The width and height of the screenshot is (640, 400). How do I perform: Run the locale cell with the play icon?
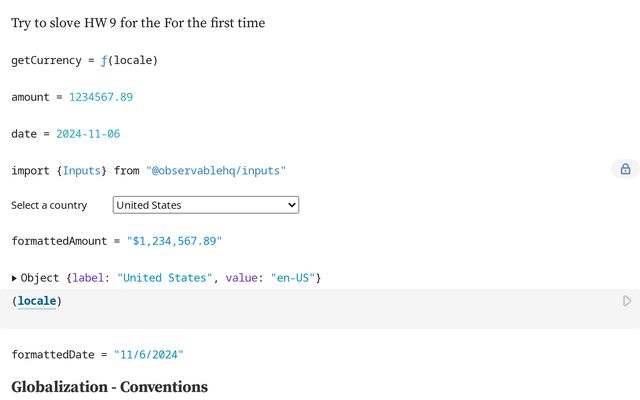(627, 300)
